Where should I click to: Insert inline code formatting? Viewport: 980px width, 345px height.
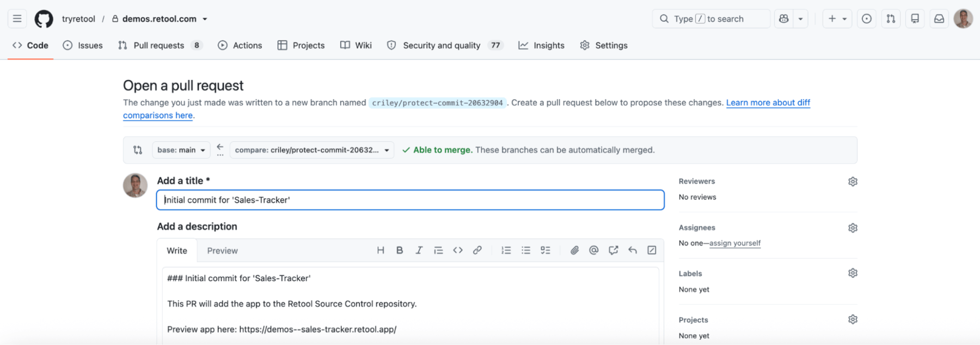[x=458, y=250]
